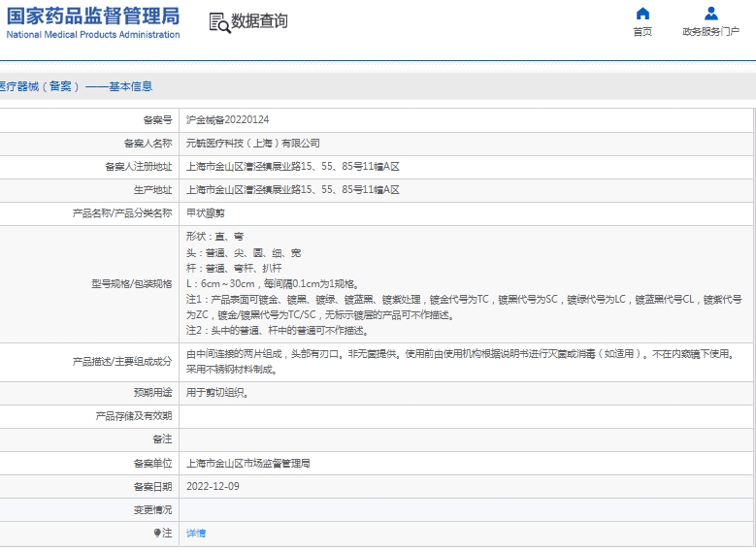Screen dimensions: 756x552
Task: Click the 注1 coating codes note
Action: [x=464, y=308]
